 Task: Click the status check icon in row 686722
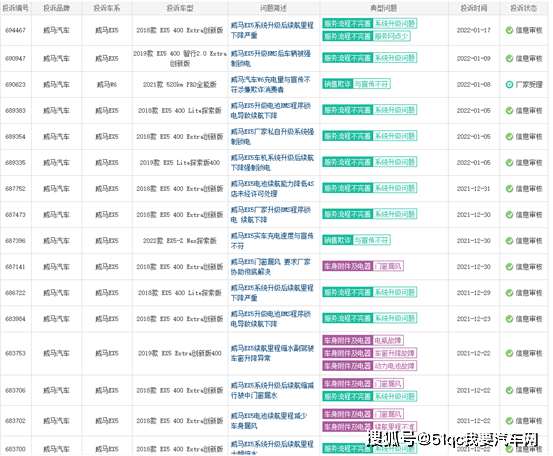[509, 293]
